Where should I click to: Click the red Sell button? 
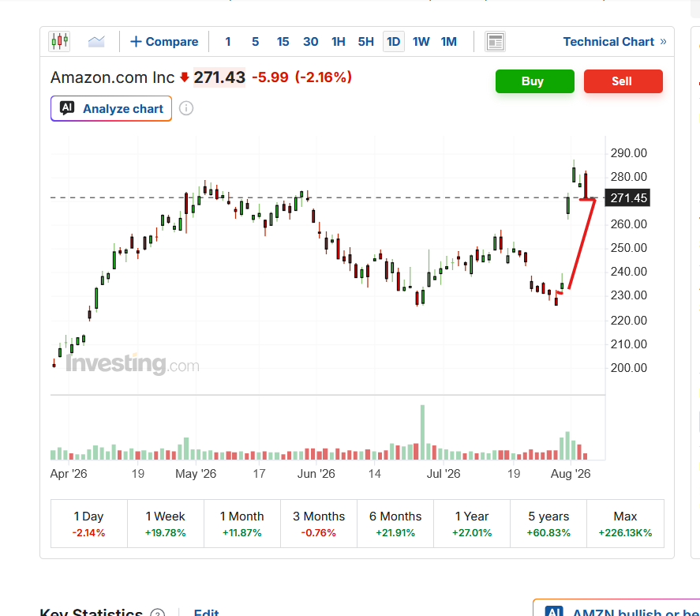click(623, 81)
